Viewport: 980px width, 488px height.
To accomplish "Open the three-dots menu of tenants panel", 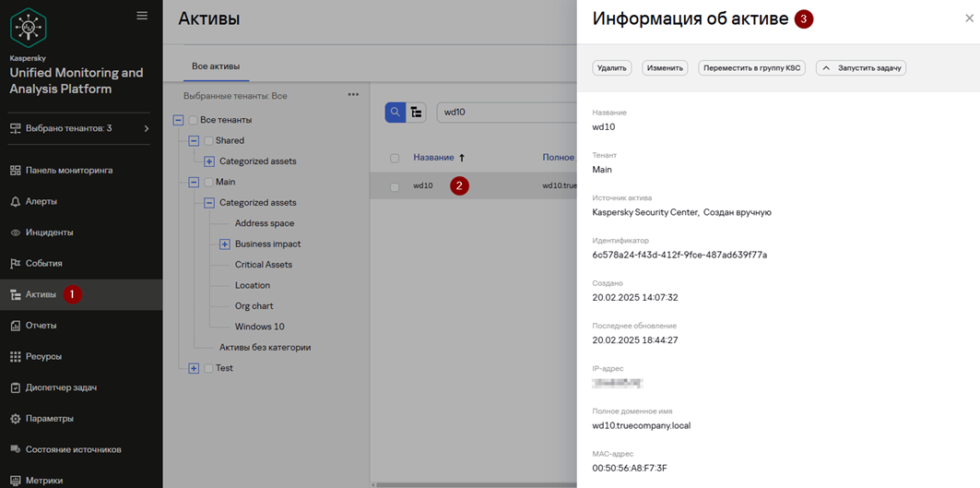I will point(353,94).
